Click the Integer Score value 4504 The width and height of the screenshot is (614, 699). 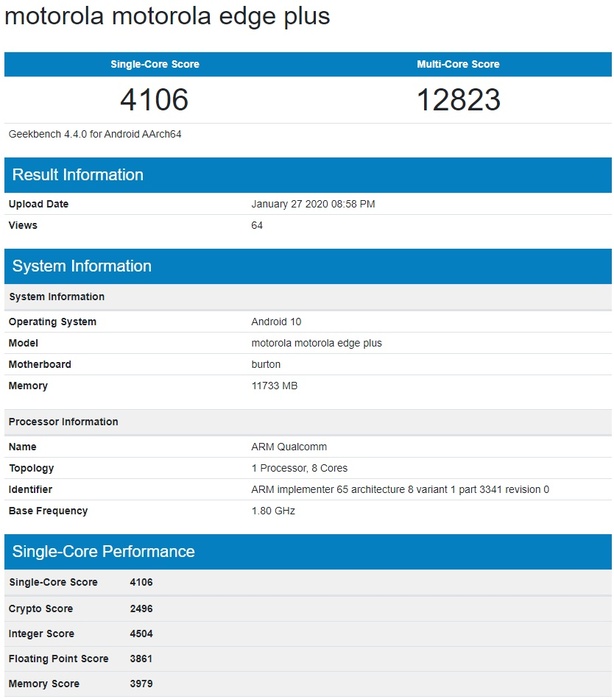[x=141, y=634]
